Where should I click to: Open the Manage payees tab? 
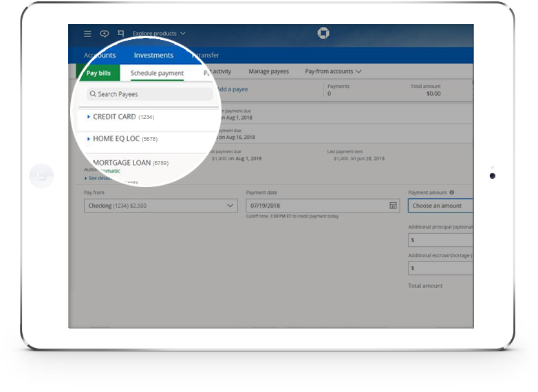click(268, 72)
